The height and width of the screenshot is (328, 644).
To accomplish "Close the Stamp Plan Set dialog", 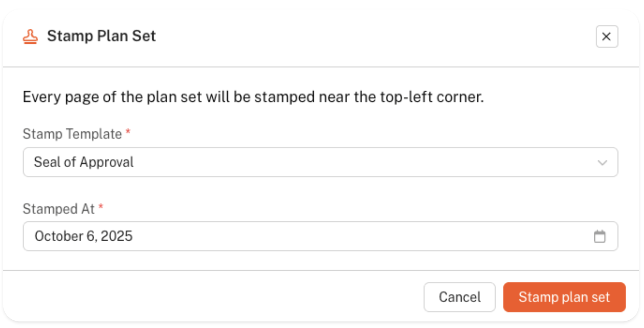I will click(607, 36).
